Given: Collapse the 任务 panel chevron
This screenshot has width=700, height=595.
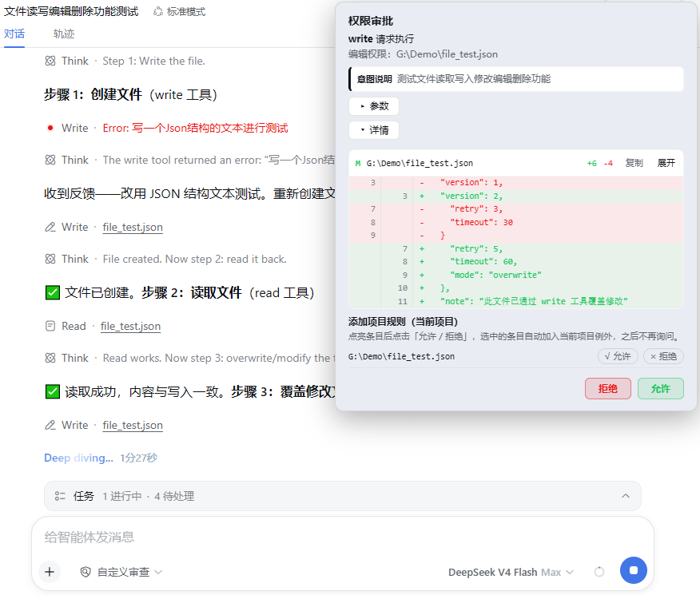Looking at the screenshot, I should tap(626, 496).
